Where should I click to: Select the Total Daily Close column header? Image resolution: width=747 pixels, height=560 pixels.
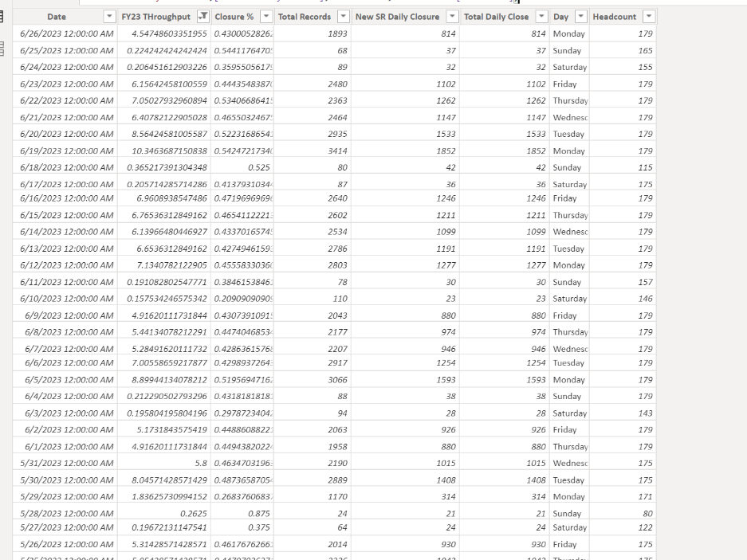pyautogui.click(x=497, y=17)
